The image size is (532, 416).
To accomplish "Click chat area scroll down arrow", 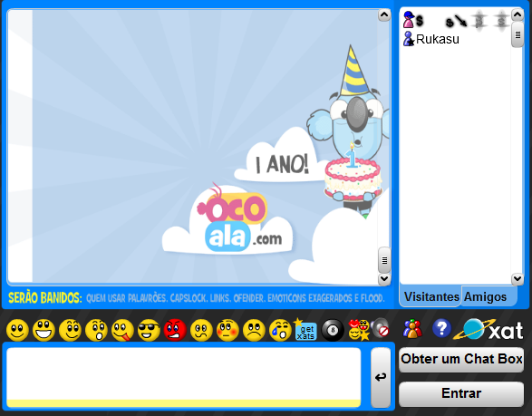I will [384, 278].
